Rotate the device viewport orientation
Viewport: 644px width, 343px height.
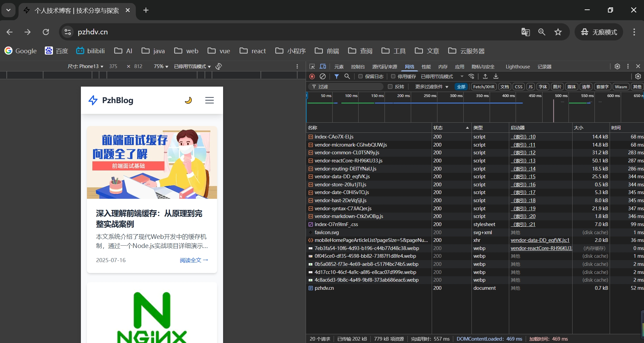coord(219,66)
